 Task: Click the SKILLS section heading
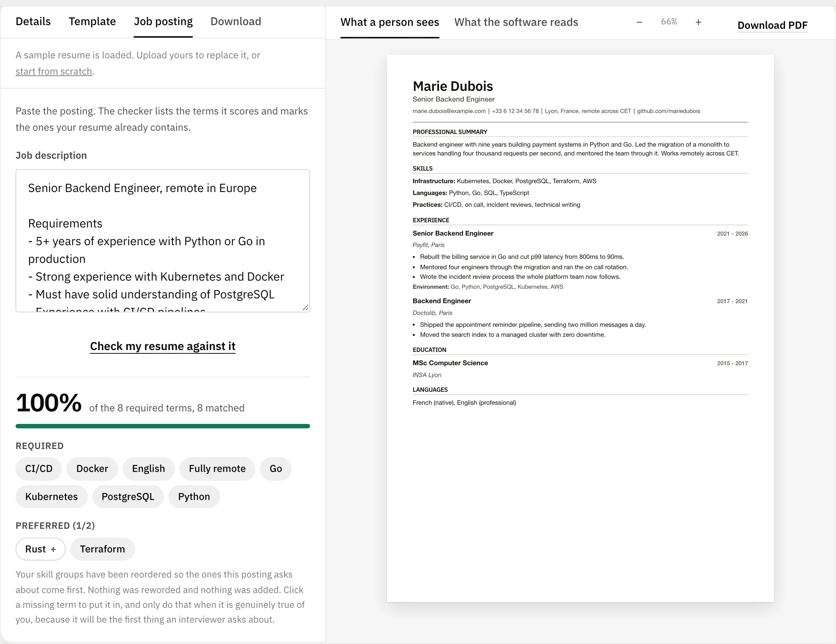point(422,168)
